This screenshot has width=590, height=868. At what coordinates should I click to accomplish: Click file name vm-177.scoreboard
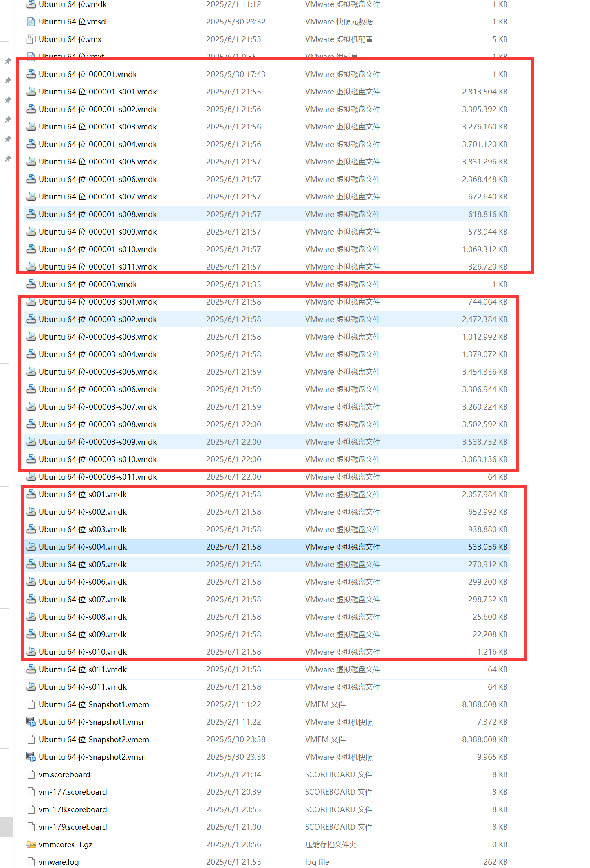(x=73, y=792)
